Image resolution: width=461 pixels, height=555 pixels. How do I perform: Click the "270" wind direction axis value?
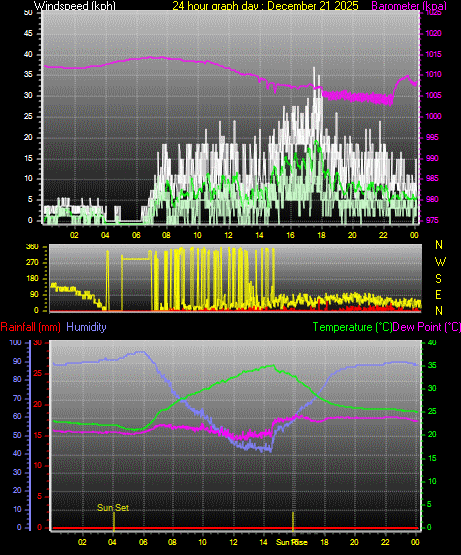32,263
